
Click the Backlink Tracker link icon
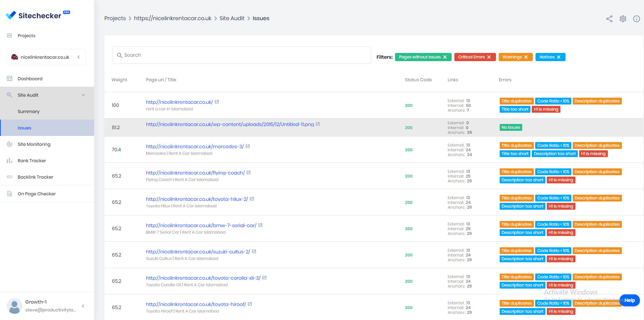tap(10, 177)
